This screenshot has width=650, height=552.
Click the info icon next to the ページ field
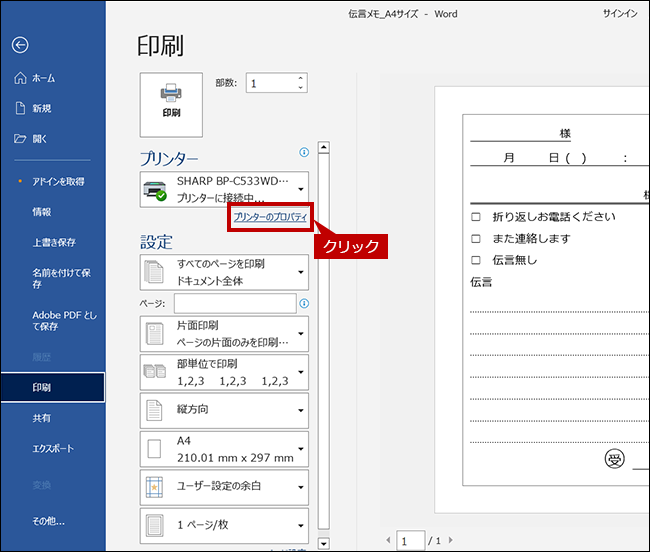(x=304, y=303)
